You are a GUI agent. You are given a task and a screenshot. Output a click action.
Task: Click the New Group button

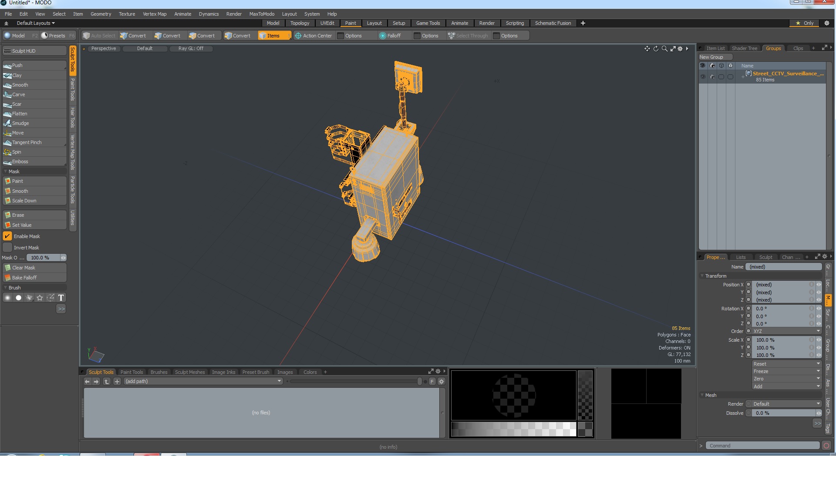tap(715, 57)
